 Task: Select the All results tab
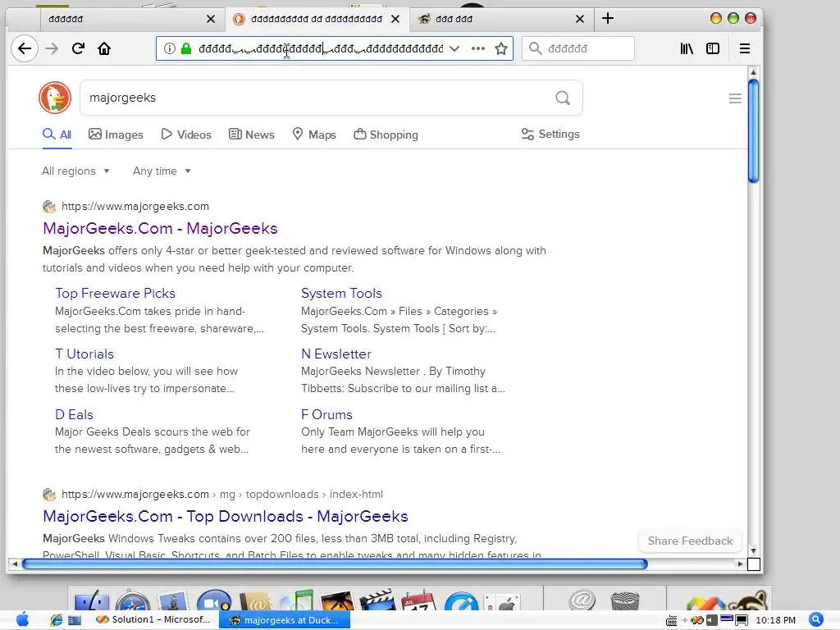[x=57, y=135]
